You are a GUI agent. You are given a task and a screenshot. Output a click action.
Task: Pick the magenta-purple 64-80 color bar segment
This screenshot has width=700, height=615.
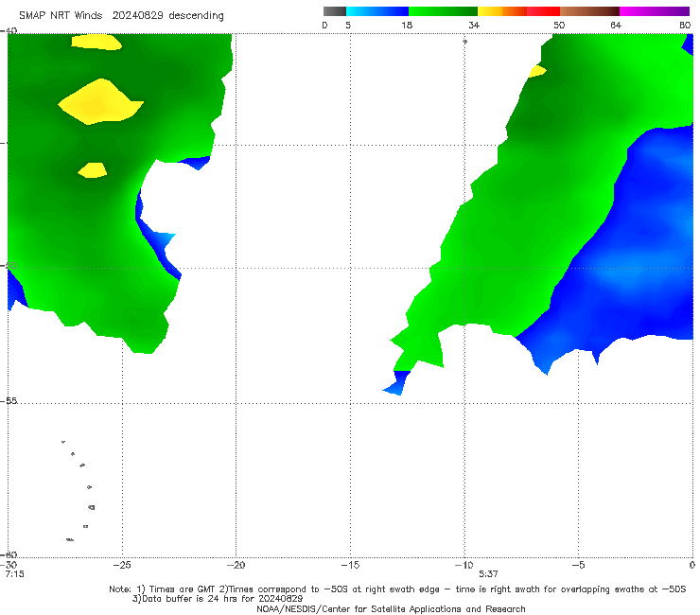tap(655, 11)
